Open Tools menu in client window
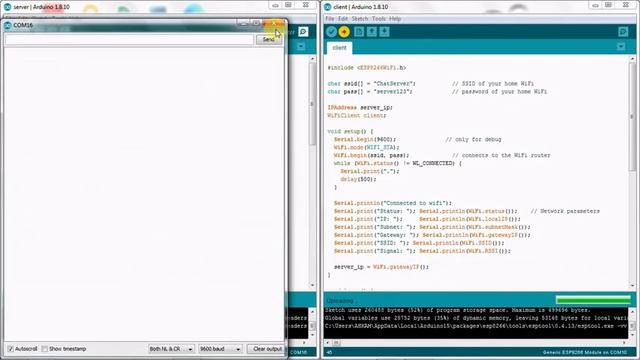The height and width of the screenshot is (360, 640). 378,19
